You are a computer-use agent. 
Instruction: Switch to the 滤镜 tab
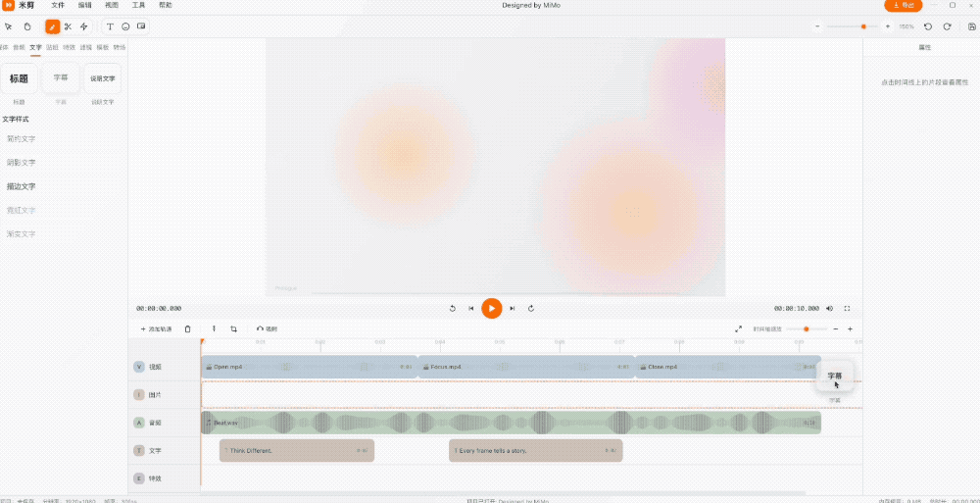coord(85,47)
